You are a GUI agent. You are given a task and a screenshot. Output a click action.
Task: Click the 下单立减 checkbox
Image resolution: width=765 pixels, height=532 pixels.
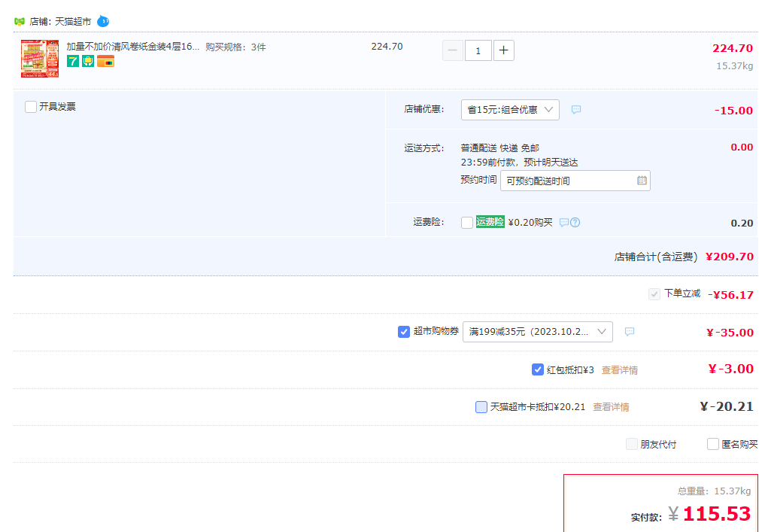654,293
